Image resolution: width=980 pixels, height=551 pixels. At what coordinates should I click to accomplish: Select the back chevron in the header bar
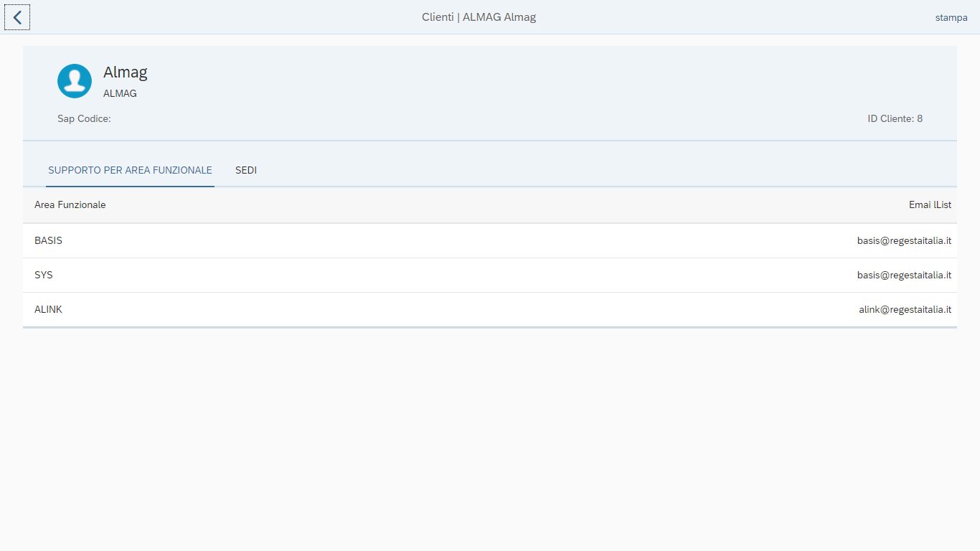[x=17, y=17]
